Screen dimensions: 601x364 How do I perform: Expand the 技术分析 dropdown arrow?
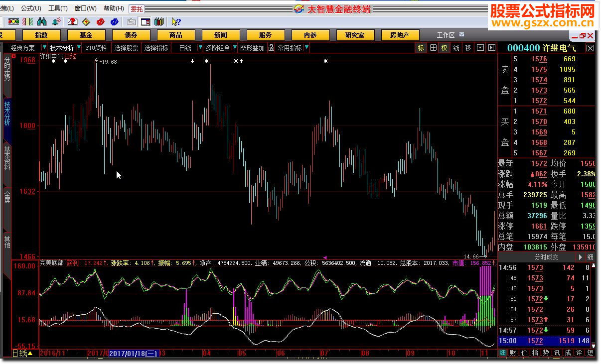point(78,48)
